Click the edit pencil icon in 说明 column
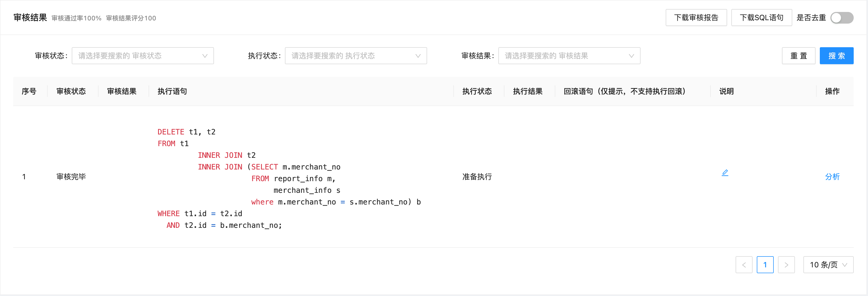The width and height of the screenshot is (868, 296). [725, 173]
